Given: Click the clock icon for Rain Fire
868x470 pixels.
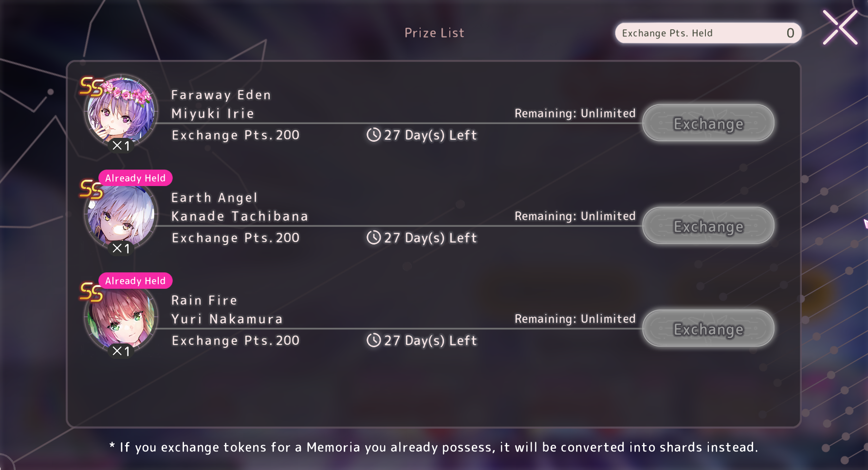Looking at the screenshot, I should pos(373,340).
